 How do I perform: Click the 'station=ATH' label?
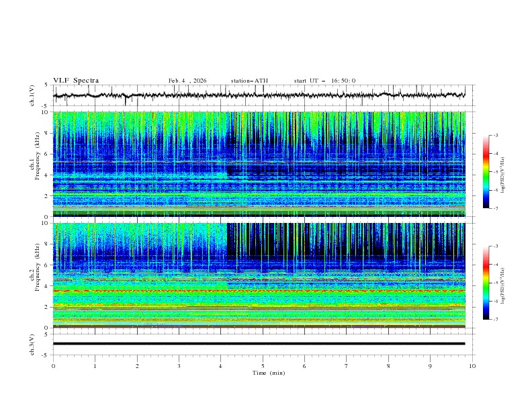pyautogui.click(x=249, y=81)
